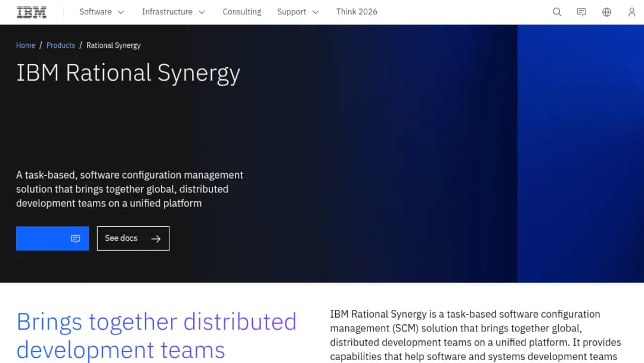Open the globe language selector icon
Viewport: 644px width, 363px height.
pyautogui.click(x=606, y=12)
